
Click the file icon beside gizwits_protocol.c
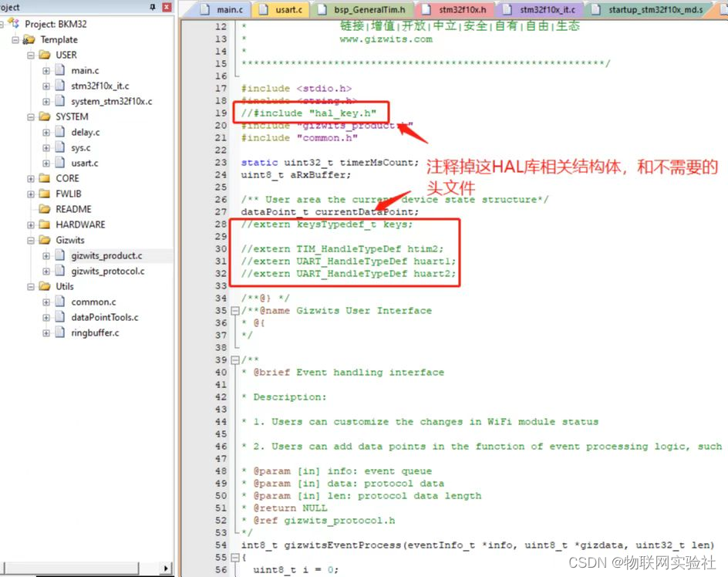60,271
